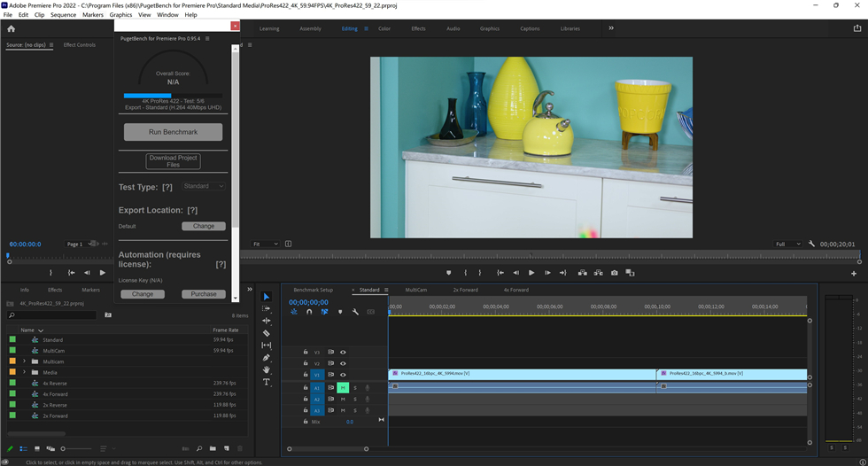Open the Sequence menu
Image resolution: width=868 pixels, height=466 pixels.
(x=63, y=15)
